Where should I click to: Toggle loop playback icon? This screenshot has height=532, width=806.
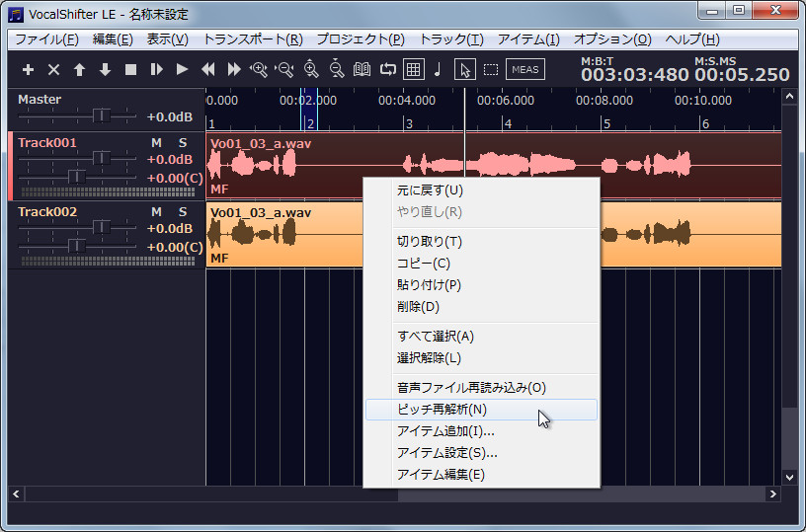coord(388,69)
